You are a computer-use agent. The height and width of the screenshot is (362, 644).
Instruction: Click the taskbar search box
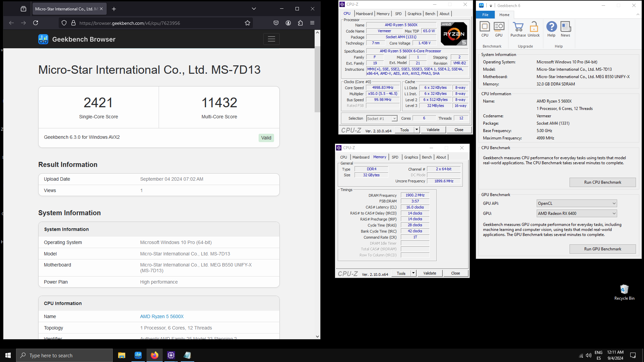pos(64,355)
